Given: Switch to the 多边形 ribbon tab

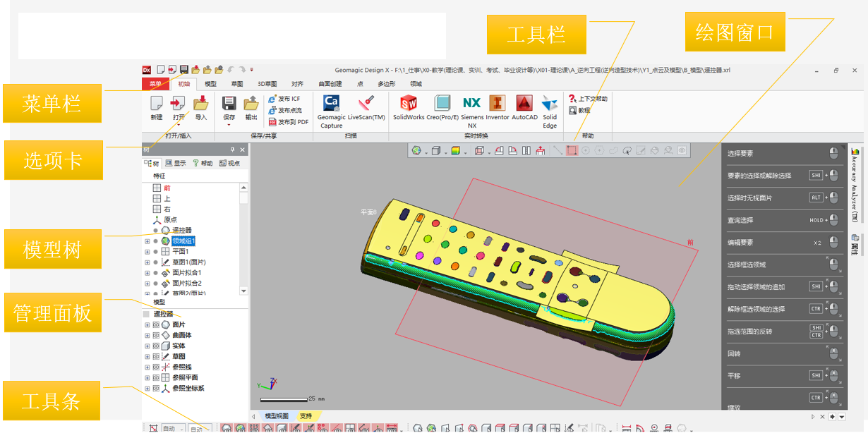Looking at the screenshot, I should click(x=385, y=84).
